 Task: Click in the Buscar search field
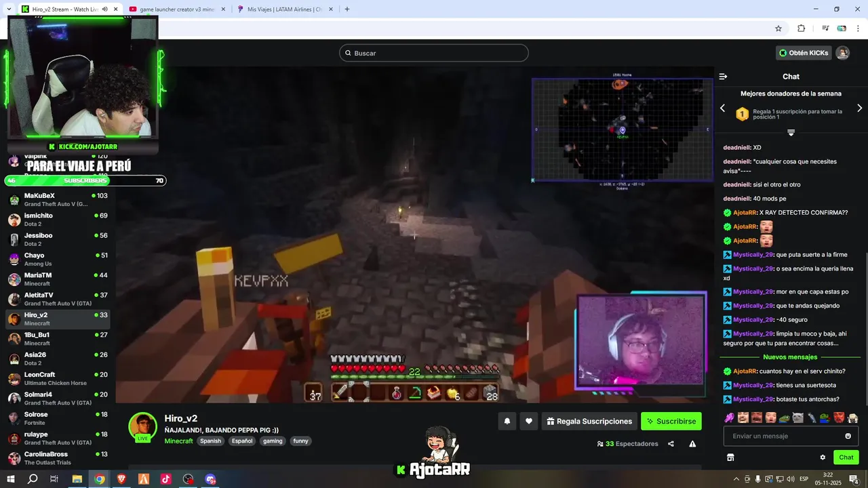pyautogui.click(x=434, y=53)
